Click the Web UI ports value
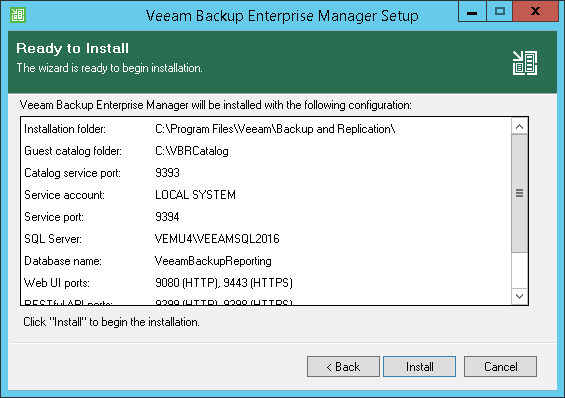The image size is (565, 398). [x=224, y=283]
